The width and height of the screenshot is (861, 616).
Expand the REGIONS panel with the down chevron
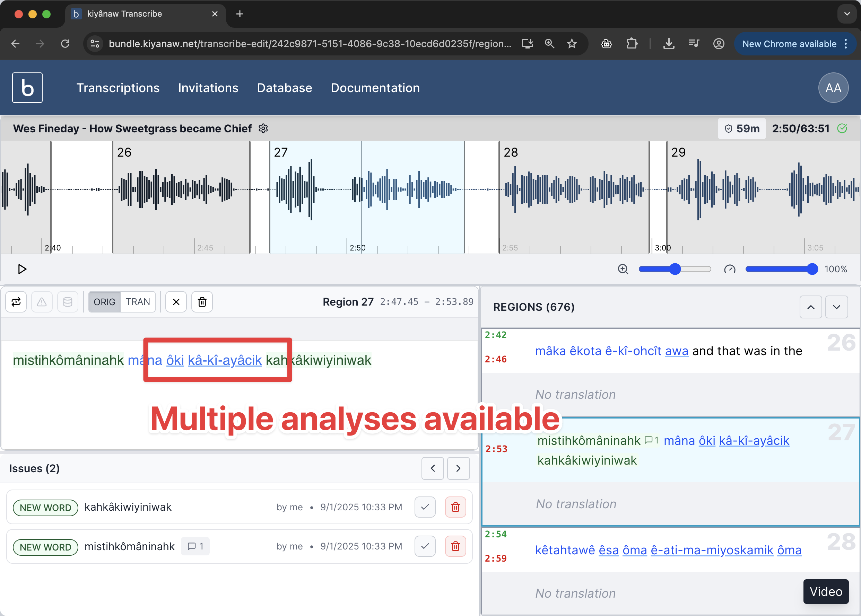click(837, 307)
